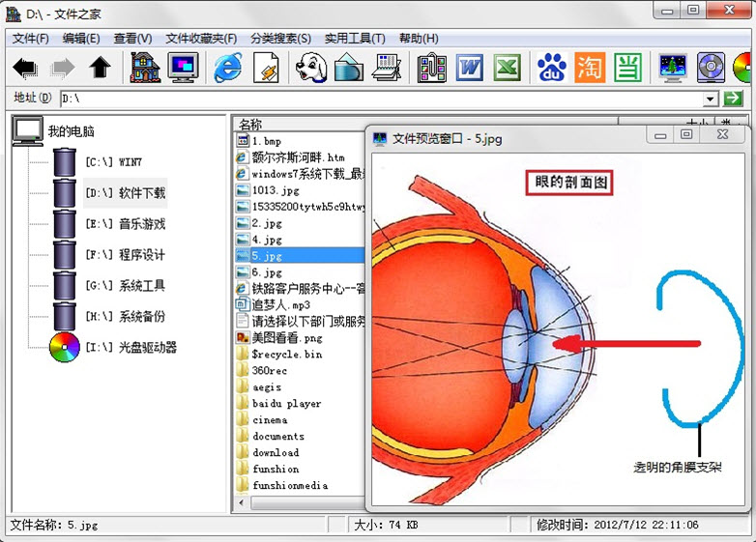Screen dimensions: 756x542
Task: Select file 额尔齐斯河畔.htm
Action: [x=299, y=157]
